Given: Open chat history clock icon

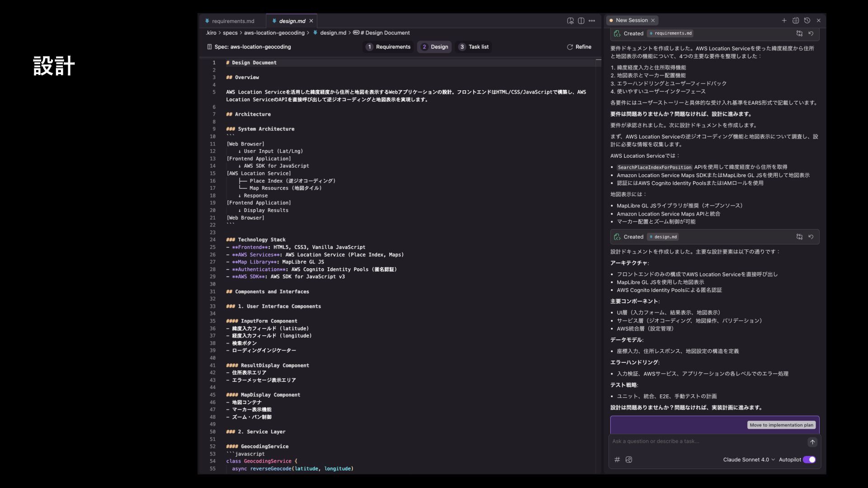Looking at the screenshot, I should (807, 20).
